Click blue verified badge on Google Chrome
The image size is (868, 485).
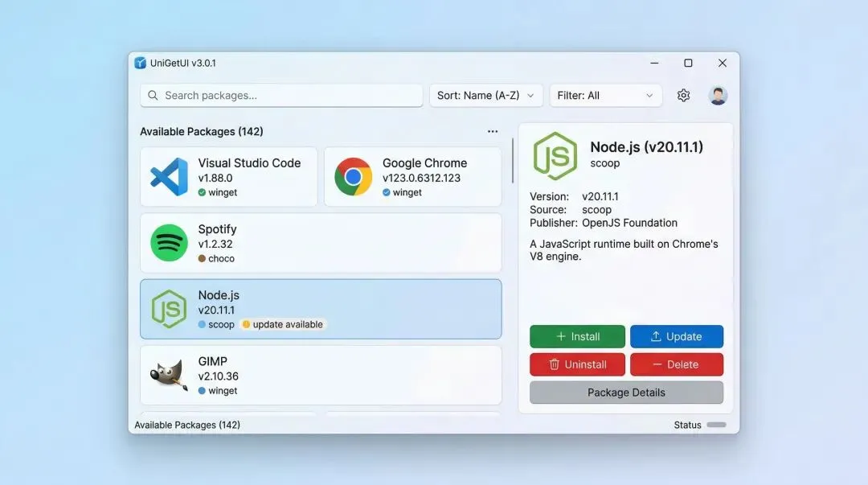(x=387, y=192)
